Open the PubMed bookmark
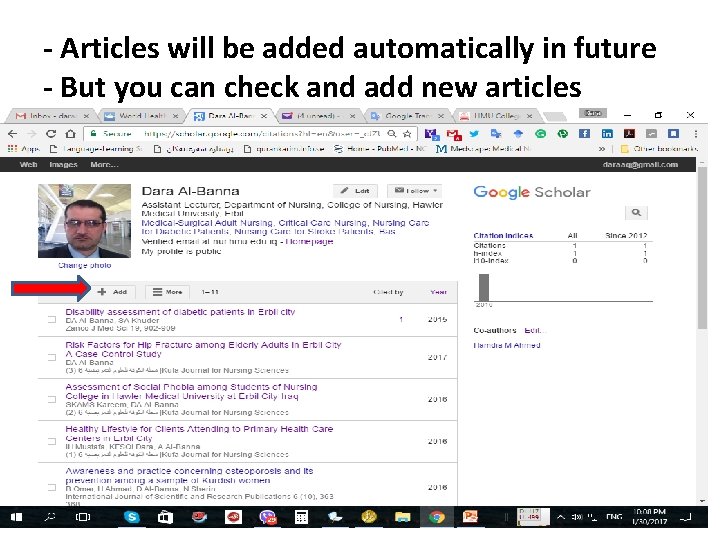 click(380, 149)
